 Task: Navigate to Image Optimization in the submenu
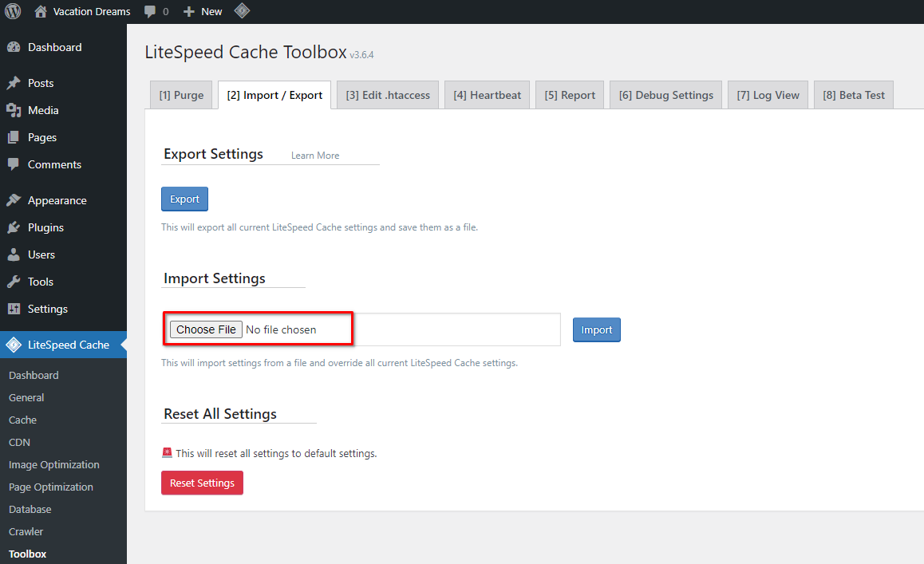pos(53,464)
